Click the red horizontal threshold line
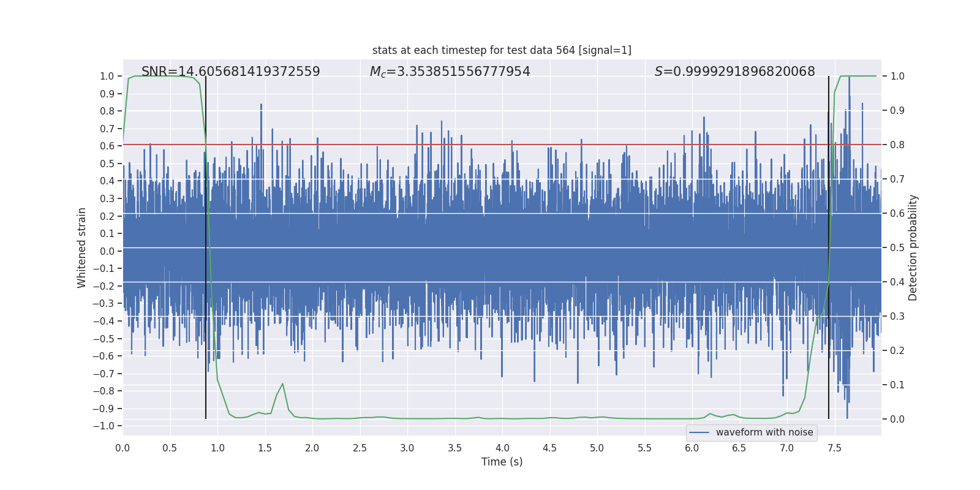The height and width of the screenshot is (490, 980). [x=502, y=145]
